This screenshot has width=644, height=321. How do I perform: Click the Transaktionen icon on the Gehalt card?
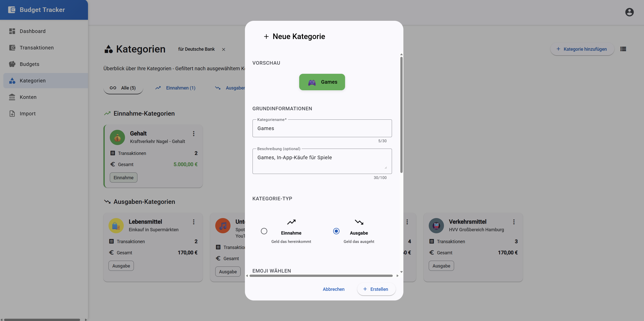pos(113,153)
